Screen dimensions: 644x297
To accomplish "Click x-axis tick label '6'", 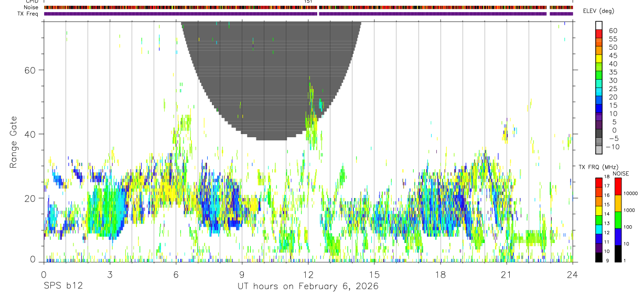I will 176,274.
